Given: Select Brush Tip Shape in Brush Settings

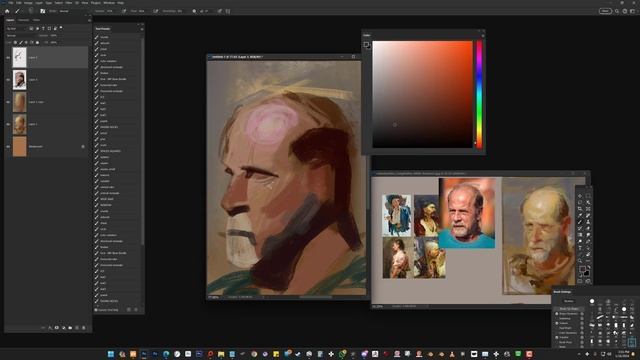Looking at the screenshot, I should pyautogui.click(x=569, y=309).
